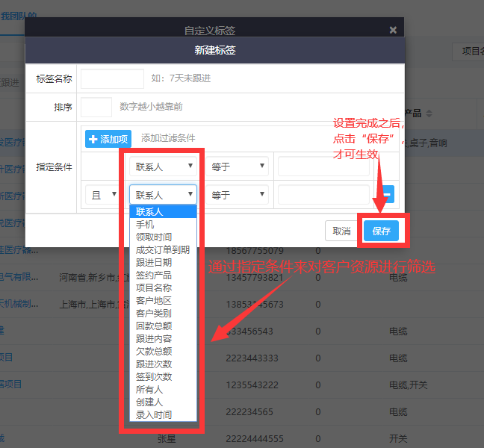
Task: Click the first condition row's value input
Action: (x=323, y=167)
